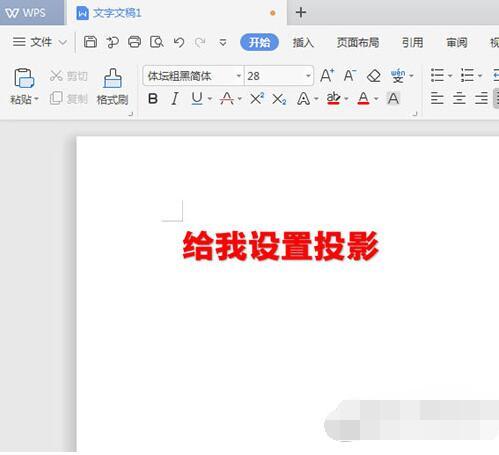499x455 pixels.
Task: Switch to the 文字文稿1 document tab
Action: (x=177, y=13)
